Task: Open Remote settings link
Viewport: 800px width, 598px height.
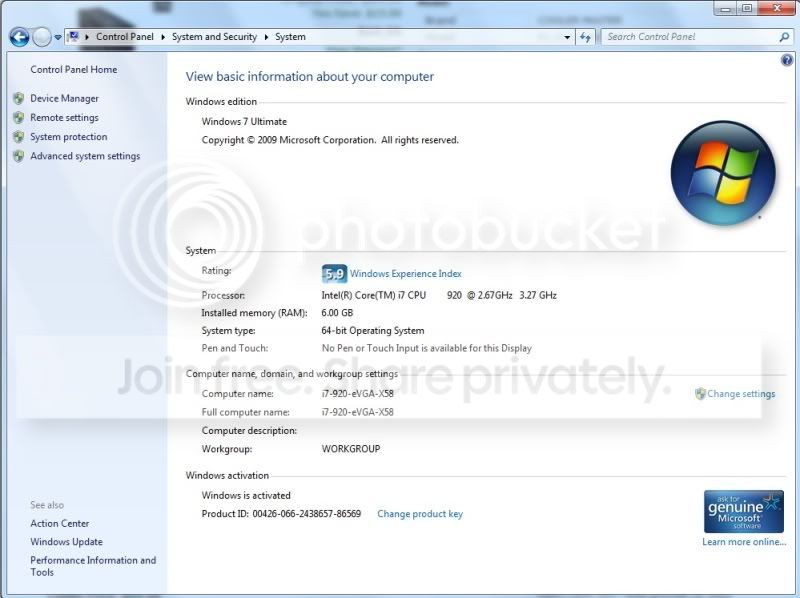Action: pyautogui.click(x=64, y=118)
